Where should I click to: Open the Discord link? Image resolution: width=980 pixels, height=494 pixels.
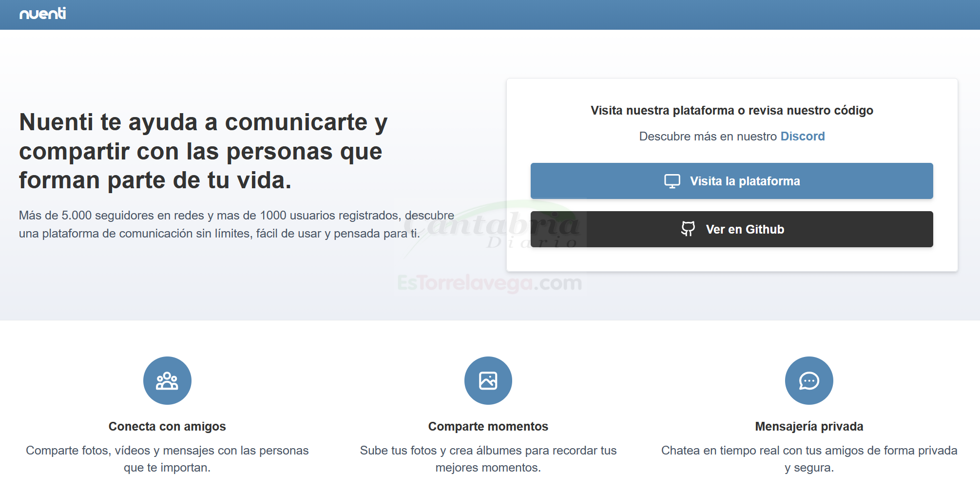(x=802, y=136)
